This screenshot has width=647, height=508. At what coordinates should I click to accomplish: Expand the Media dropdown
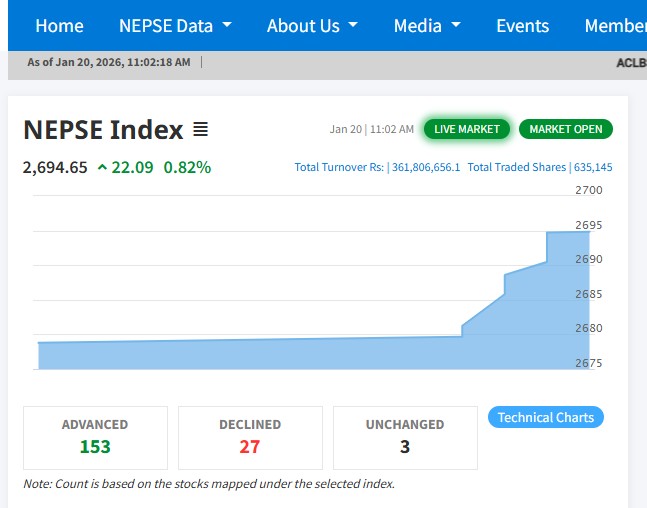(427, 26)
